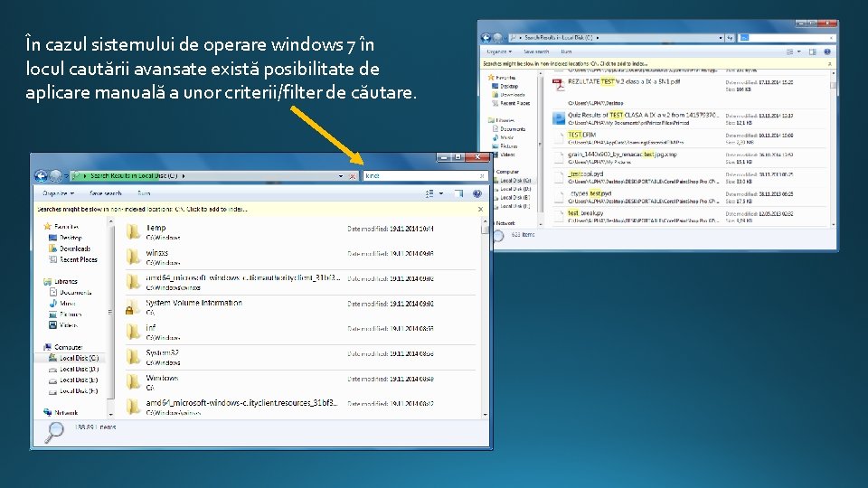This screenshot has height=488, width=868.
Task: Select Network in background window navigation pane
Action: 505,223
